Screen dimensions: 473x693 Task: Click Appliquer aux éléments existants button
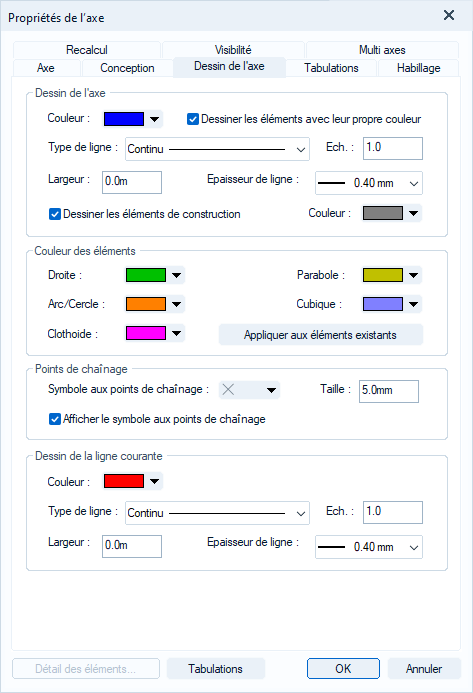(321, 335)
